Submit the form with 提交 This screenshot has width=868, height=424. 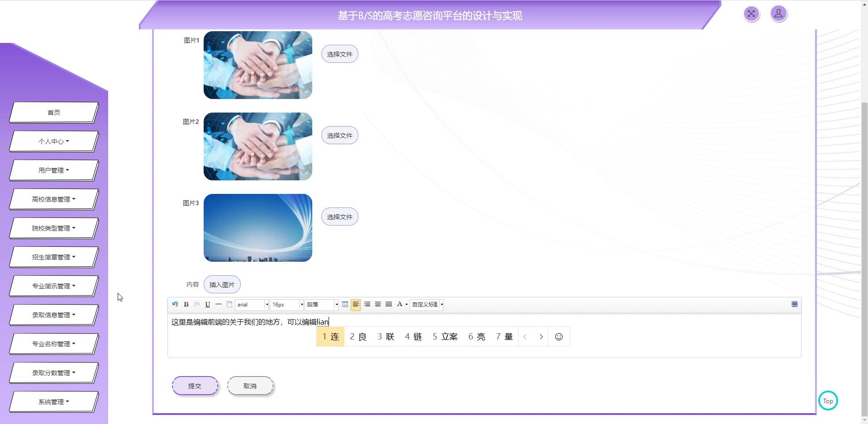tap(195, 386)
